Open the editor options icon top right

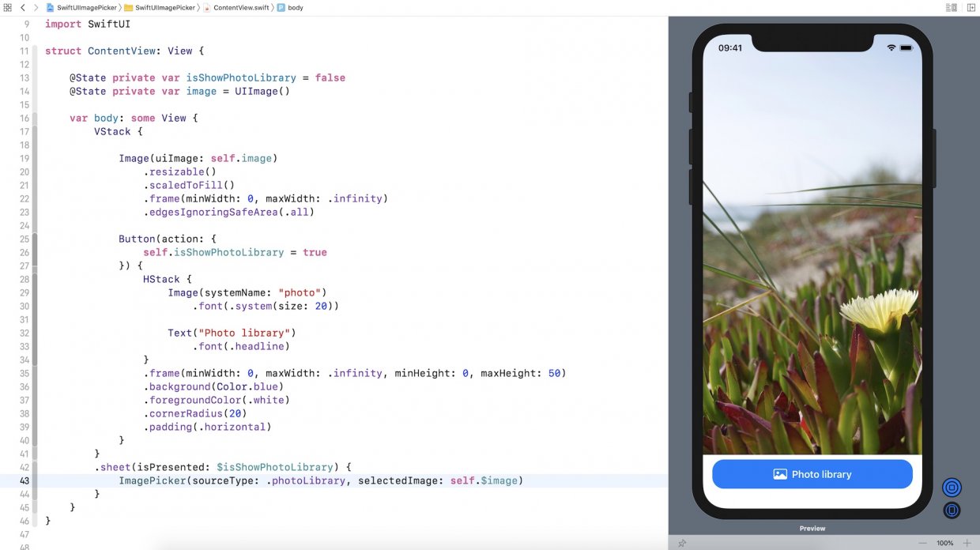pos(950,6)
